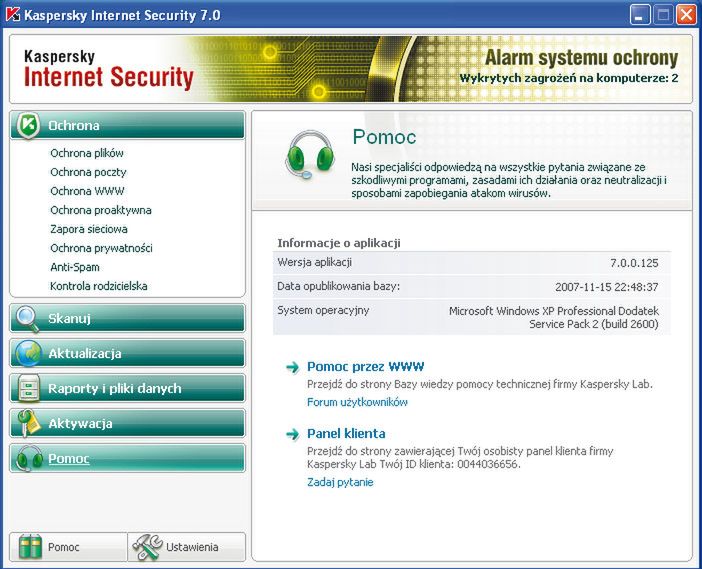Click the System operacyjny label
This screenshot has height=569, width=702.
323,310
